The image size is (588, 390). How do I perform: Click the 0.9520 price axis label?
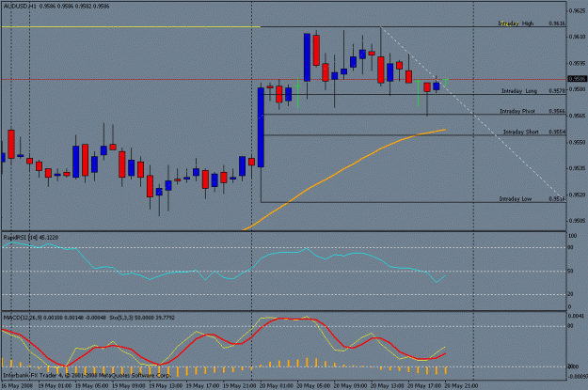pyautogui.click(x=578, y=195)
